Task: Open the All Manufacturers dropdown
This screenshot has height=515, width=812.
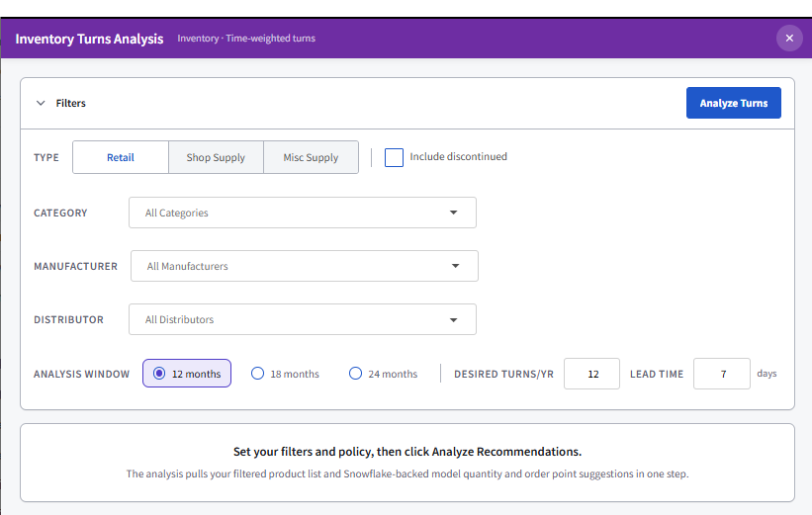Action: (305, 266)
